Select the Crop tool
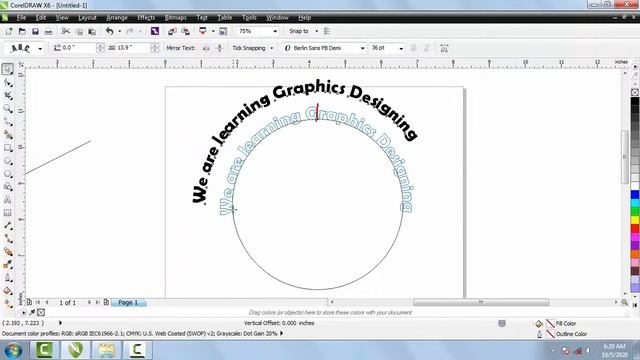Viewport: 640px width, 360px height. (8, 96)
